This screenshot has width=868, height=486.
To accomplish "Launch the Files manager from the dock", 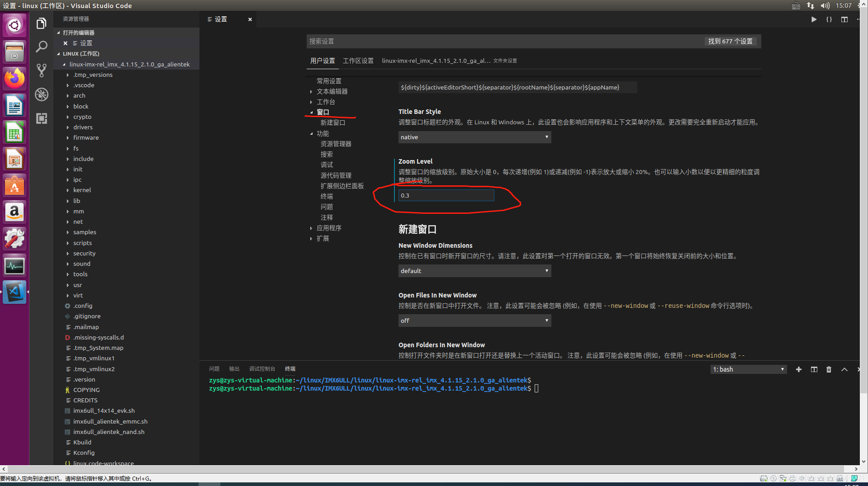I will coord(14,52).
